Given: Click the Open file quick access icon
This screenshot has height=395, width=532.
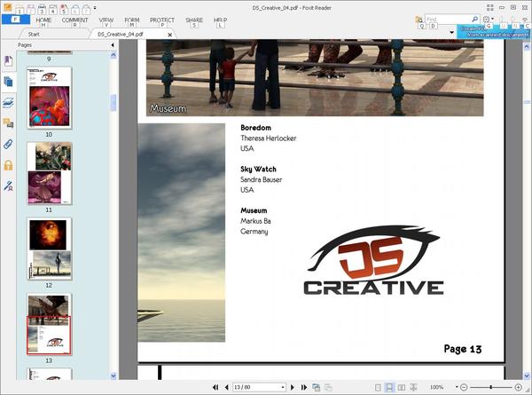Looking at the screenshot, I should click(x=20, y=9).
